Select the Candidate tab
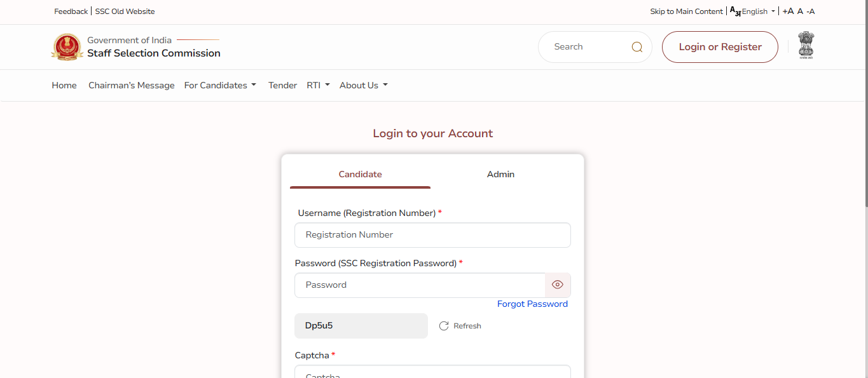 [360, 174]
